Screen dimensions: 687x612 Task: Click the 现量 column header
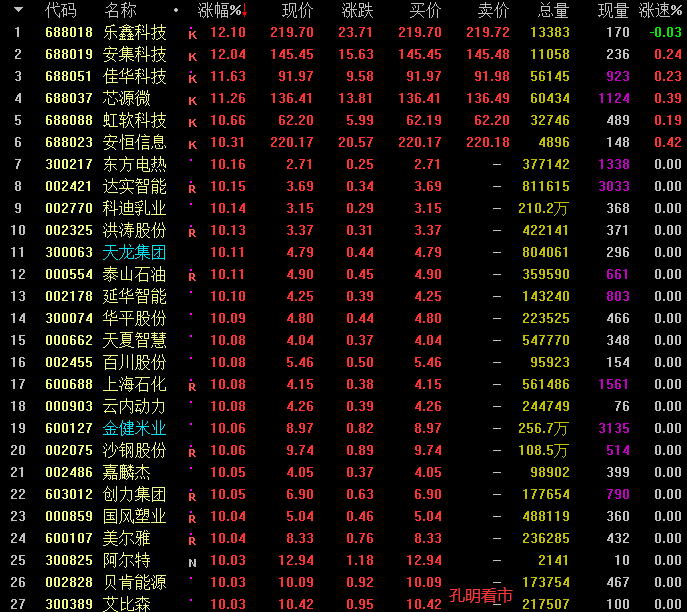pyautogui.click(x=613, y=10)
